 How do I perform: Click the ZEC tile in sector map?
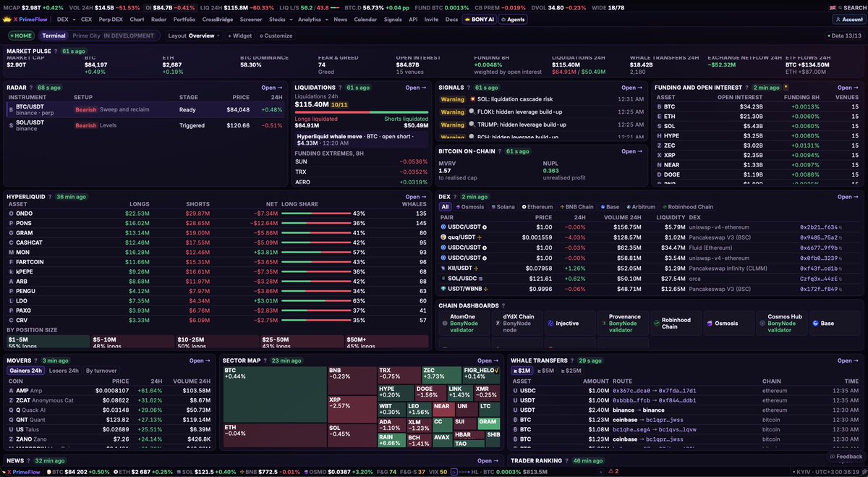(x=441, y=374)
